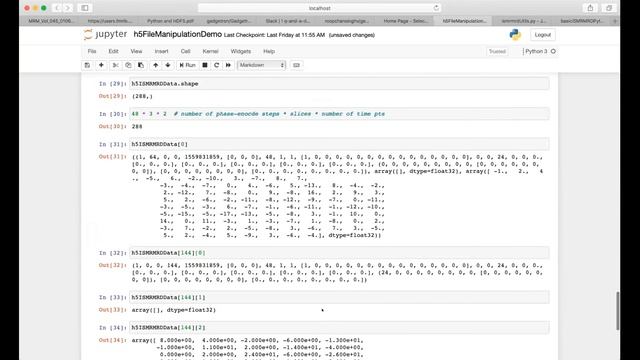
Task: Select cell In [31] h5ISMRMRDData[0]
Action: (x=339, y=144)
